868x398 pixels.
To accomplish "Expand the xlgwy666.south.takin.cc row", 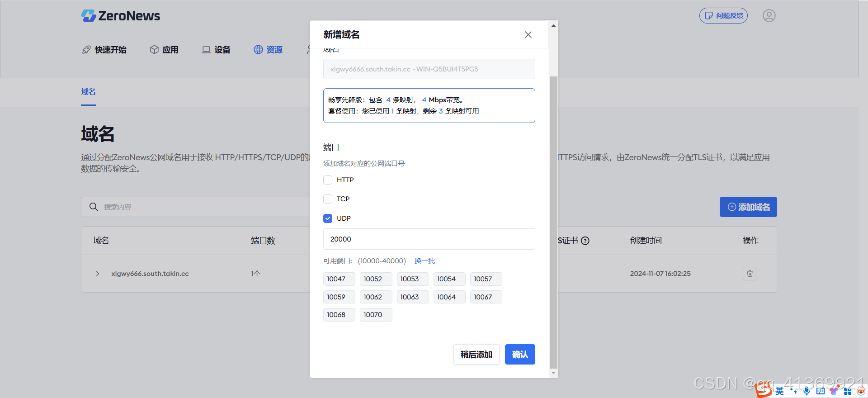I will (98, 274).
